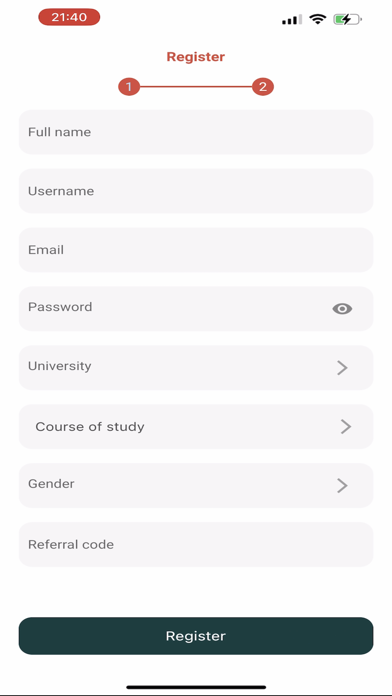This screenshot has width=392, height=696.
Task: Click the Register submit button
Action: tap(196, 636)
